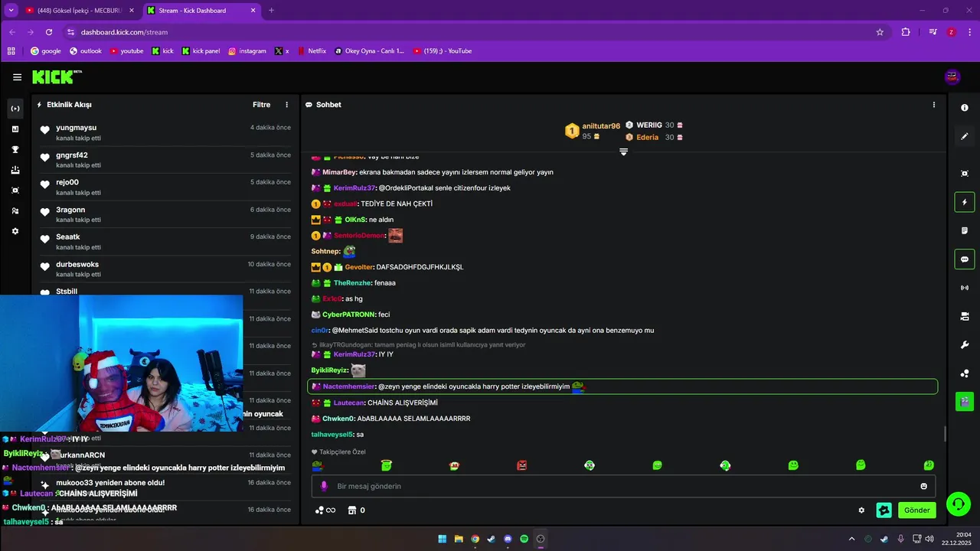Open the clips capture icon in the left sidebar
Viewport: 980px width, 551px height.
pos(15,190)
